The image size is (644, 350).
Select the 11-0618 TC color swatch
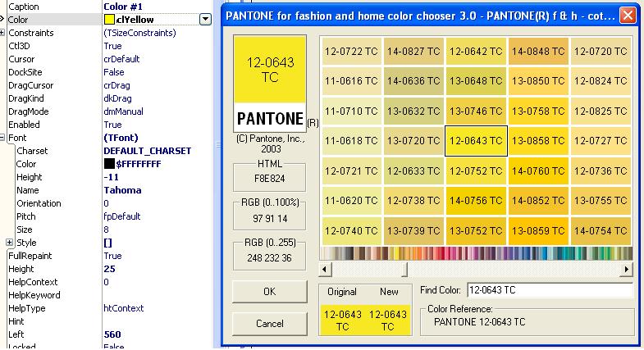352,141
